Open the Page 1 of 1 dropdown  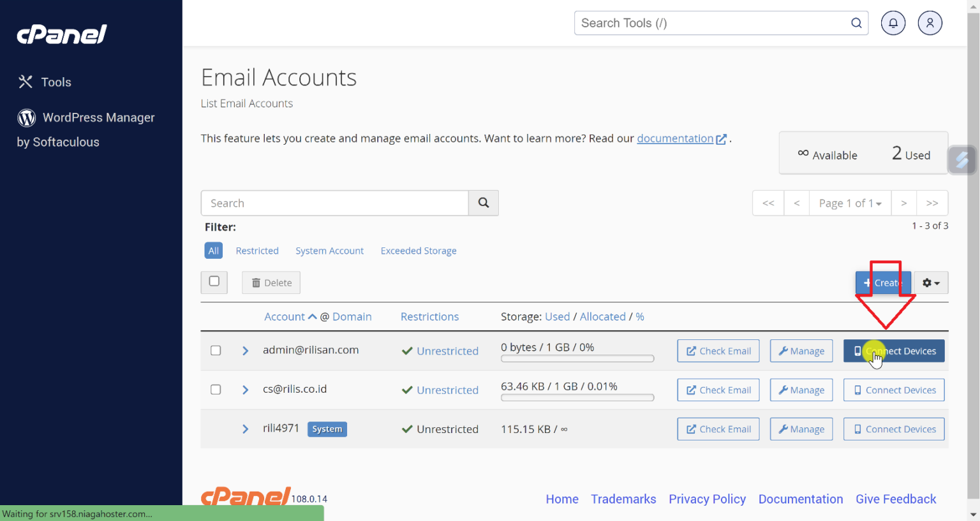pos(850,203)
